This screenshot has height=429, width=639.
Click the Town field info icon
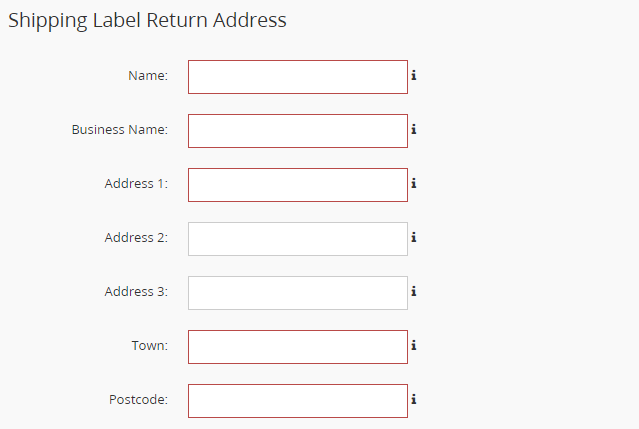click(x=414, y=345)
